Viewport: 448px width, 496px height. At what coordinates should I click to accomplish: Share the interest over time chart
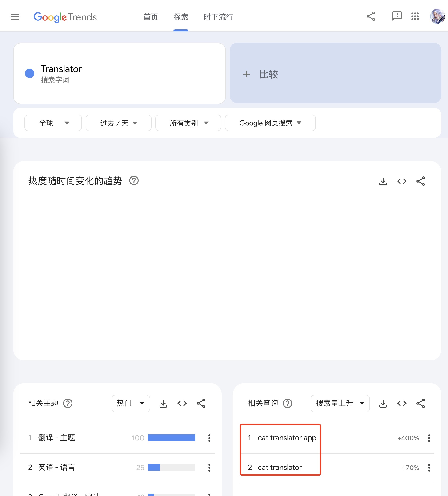(421, 181)
